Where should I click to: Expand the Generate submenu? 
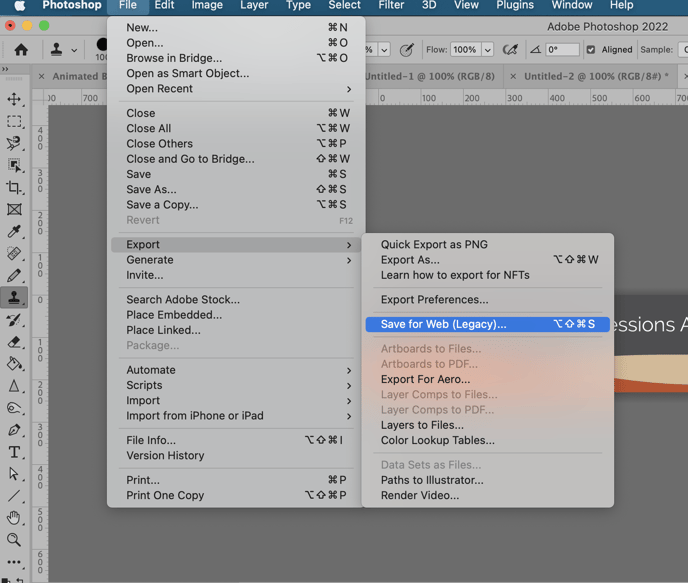click(236, 260)
